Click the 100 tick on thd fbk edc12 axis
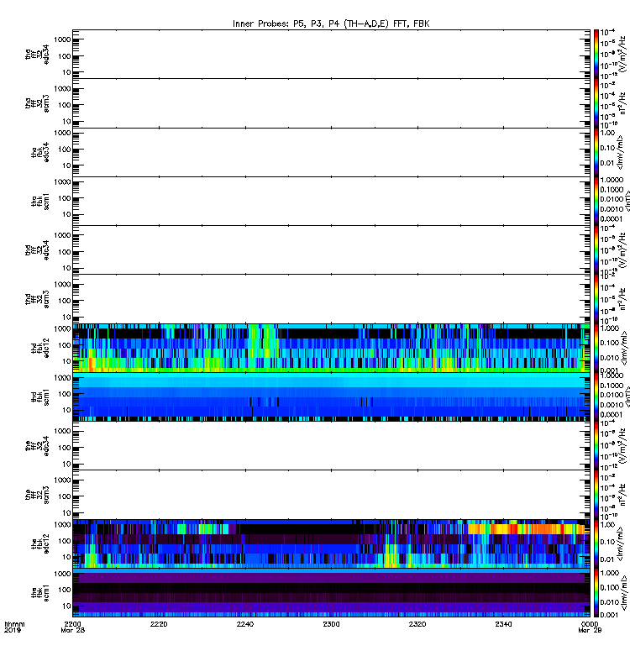Viewport: 630px width, 672px height. click(x=65, y=345)
